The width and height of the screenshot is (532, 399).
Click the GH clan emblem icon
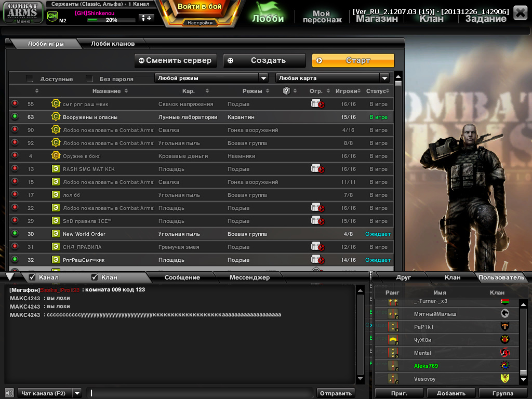point(52,16)
